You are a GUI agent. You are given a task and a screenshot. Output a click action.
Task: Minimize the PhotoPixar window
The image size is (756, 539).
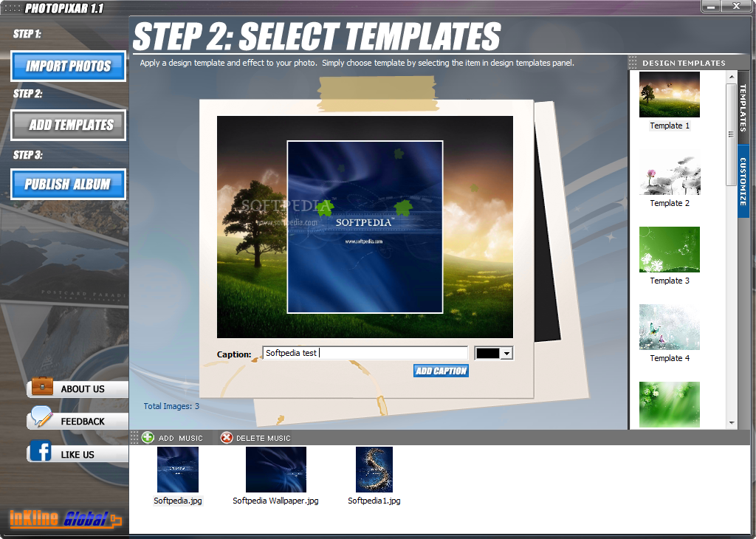[711, 6]
